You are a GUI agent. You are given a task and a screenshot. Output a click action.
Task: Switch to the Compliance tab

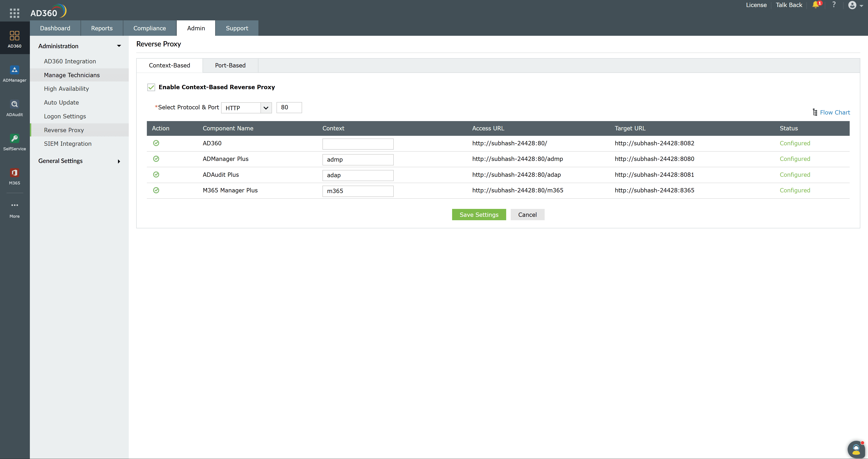click(150, 28)
